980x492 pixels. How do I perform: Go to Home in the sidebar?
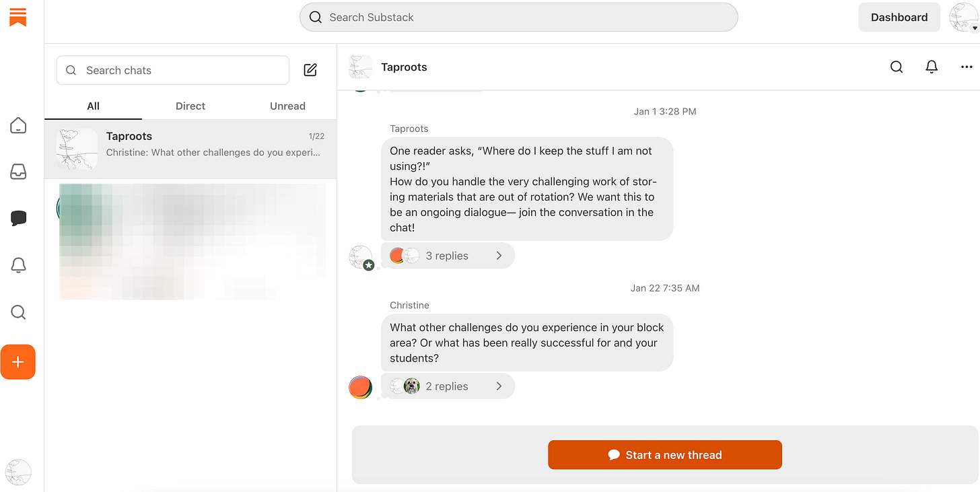point(18,125)
